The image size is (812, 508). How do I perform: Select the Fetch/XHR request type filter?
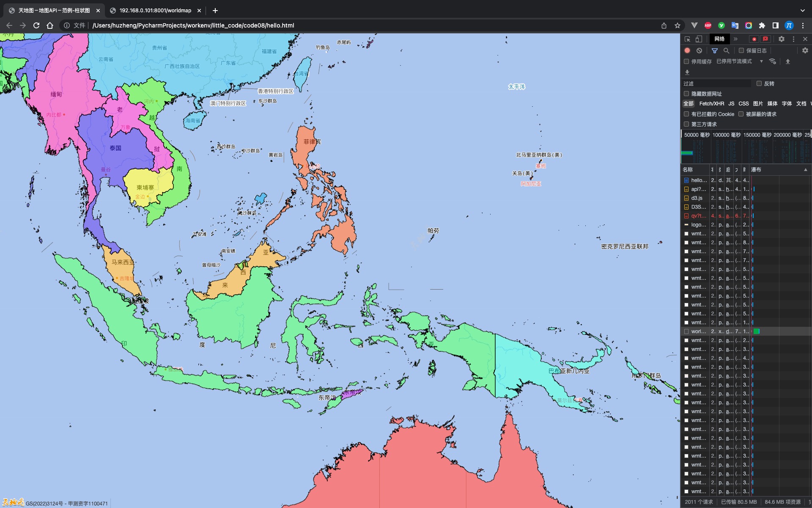coord(711,104)
